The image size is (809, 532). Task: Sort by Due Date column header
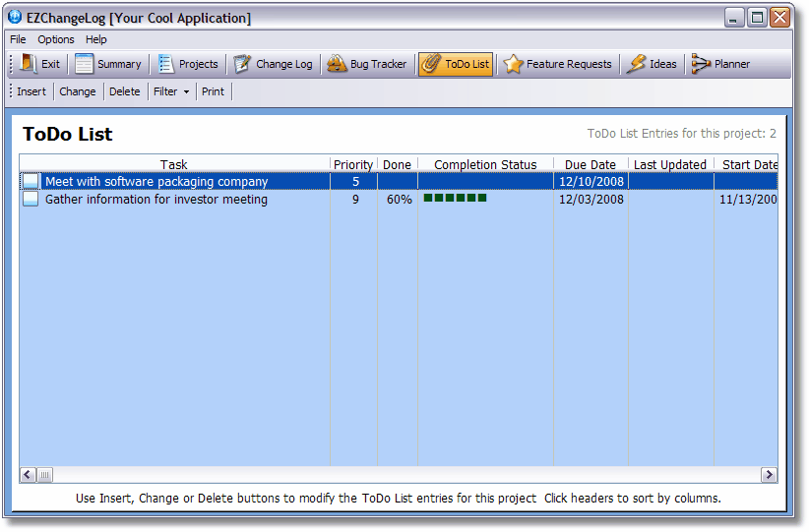point(591,164)
